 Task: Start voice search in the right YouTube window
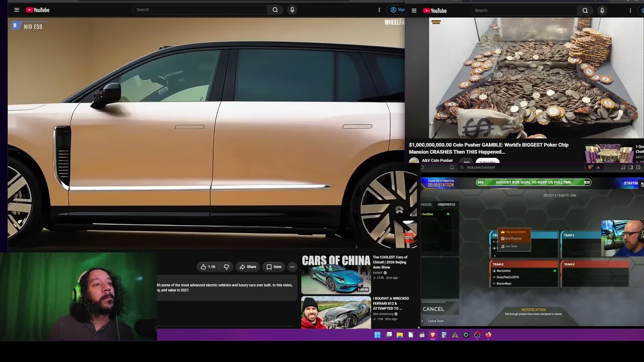point(602,11)
